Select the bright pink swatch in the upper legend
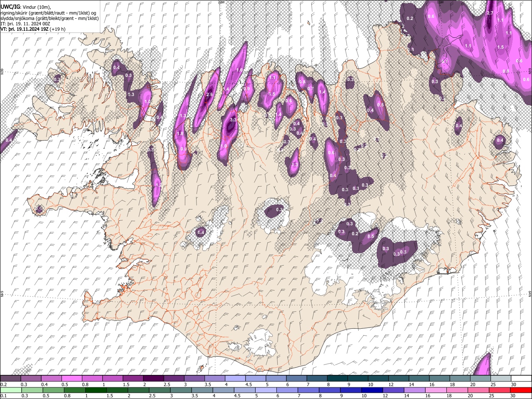The height and width of the screenshot is (399, 532). [x=71, y=379]
